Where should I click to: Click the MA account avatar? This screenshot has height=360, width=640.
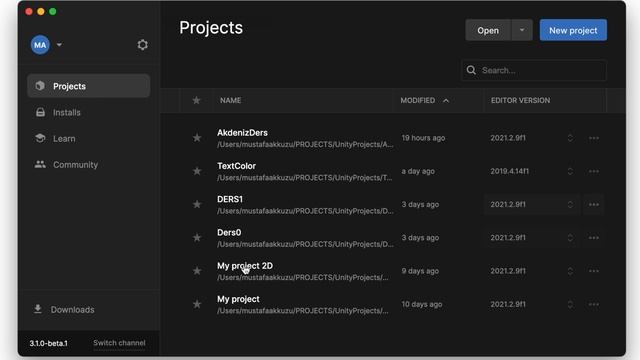[x=40, y=45]
